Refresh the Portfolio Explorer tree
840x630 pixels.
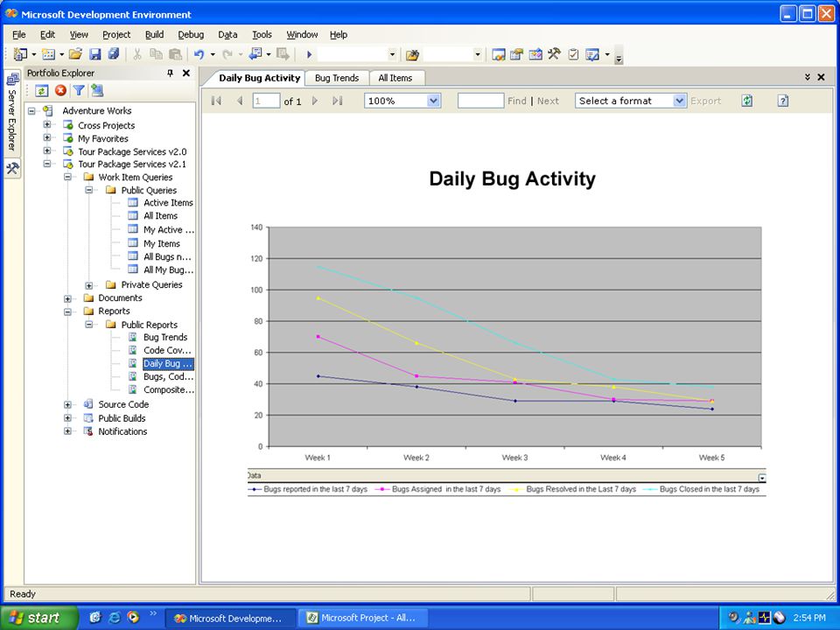41,90
